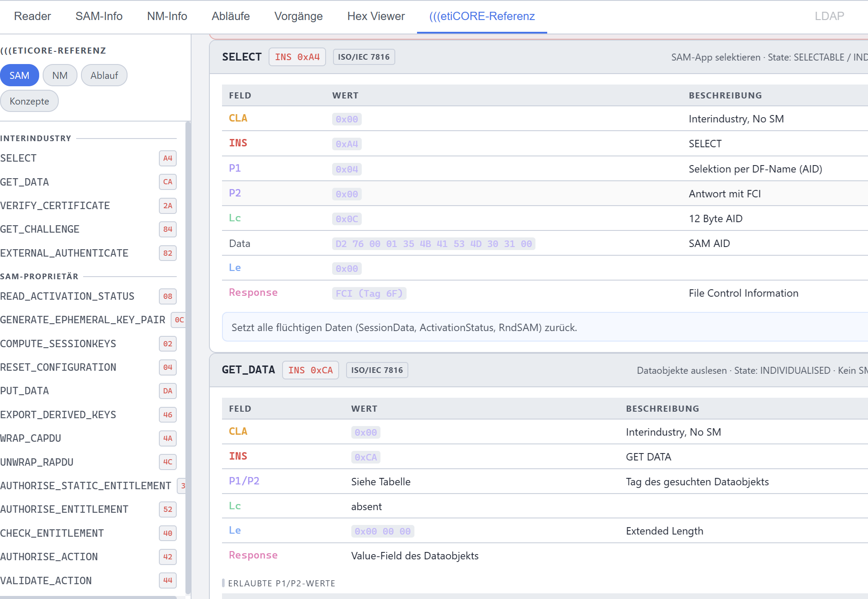The width and height of the screenshot is (868, 599).
Task: Open VERIFY_CERTIFICATE in sidebar list
Action: (x=88, y=206)
